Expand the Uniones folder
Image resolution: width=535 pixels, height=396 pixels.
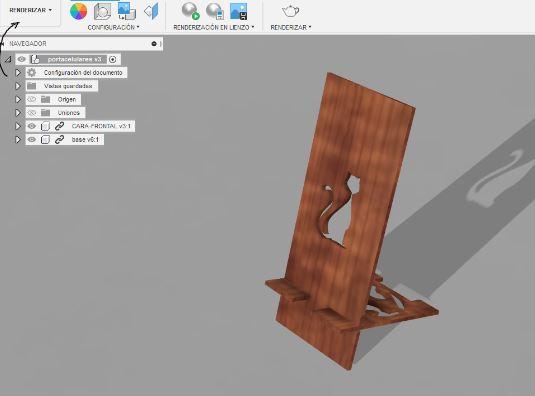(18, 113)
